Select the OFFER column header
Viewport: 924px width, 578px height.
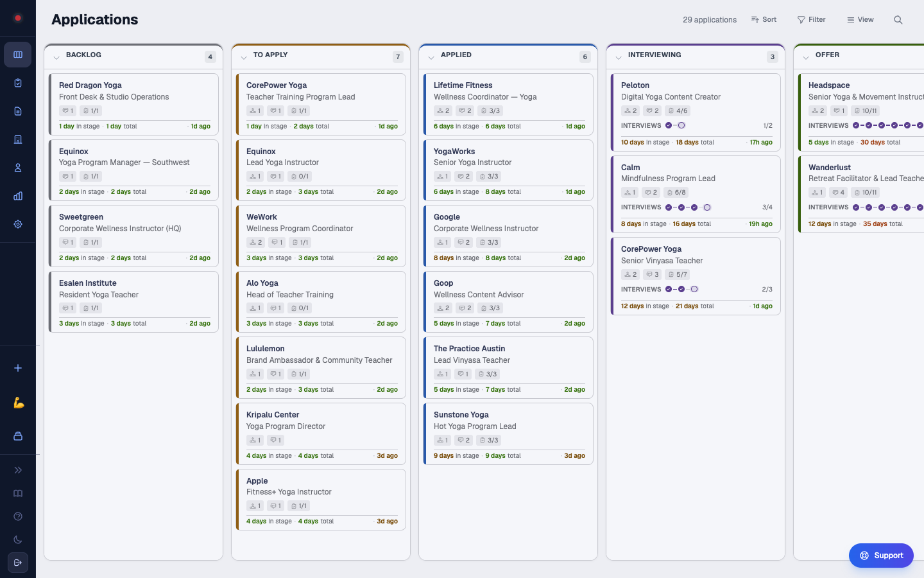click(827, 55)
